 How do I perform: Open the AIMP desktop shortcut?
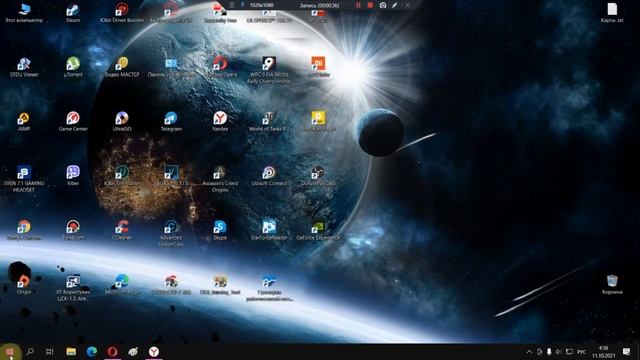24,121
